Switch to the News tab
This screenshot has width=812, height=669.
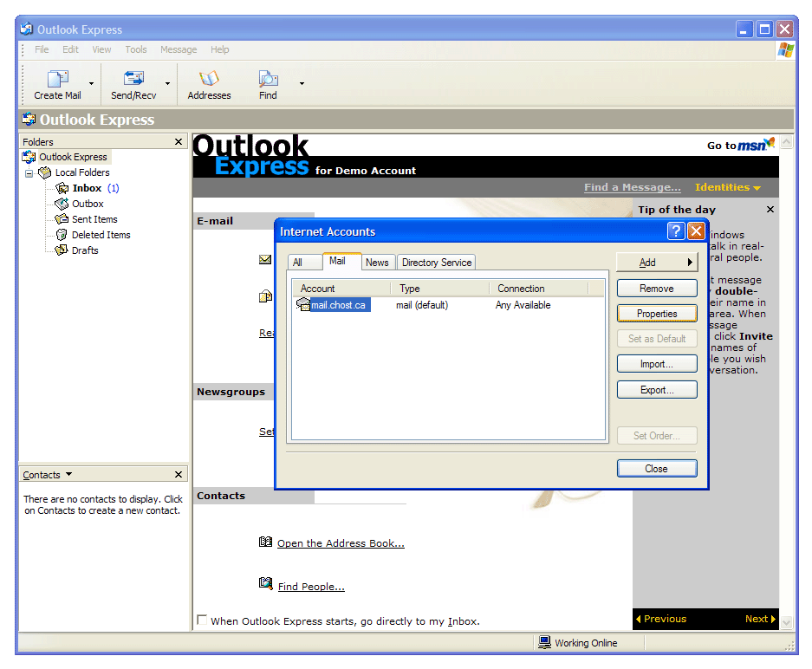point(377,263)
